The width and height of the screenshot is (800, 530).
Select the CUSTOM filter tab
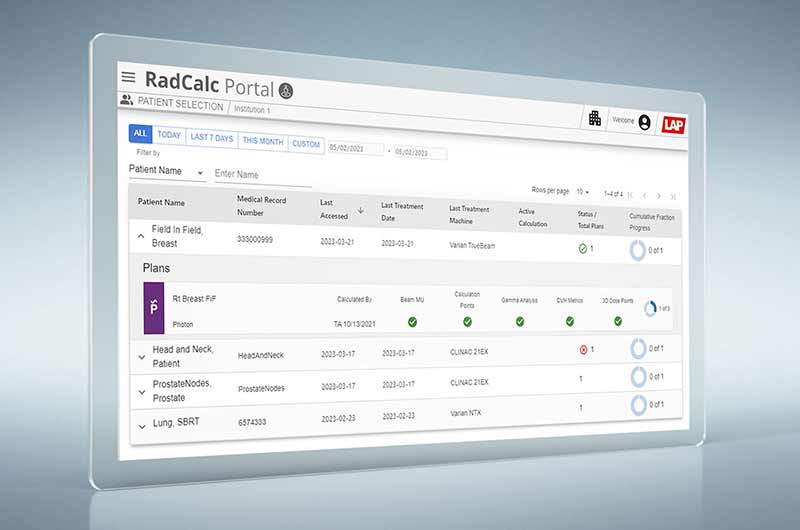click(306, 144)
